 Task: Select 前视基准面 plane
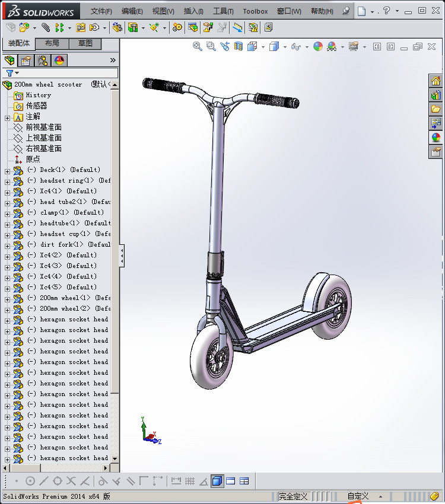click(44, 127)
